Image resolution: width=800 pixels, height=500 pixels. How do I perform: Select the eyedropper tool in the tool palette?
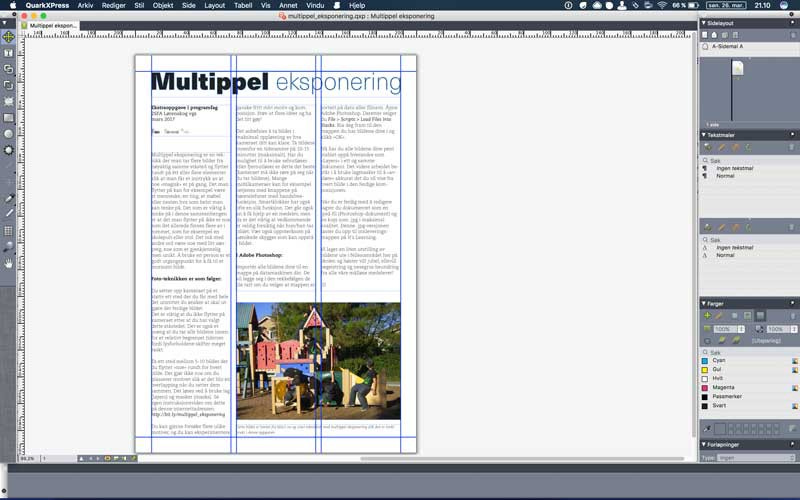coord(8,198)
